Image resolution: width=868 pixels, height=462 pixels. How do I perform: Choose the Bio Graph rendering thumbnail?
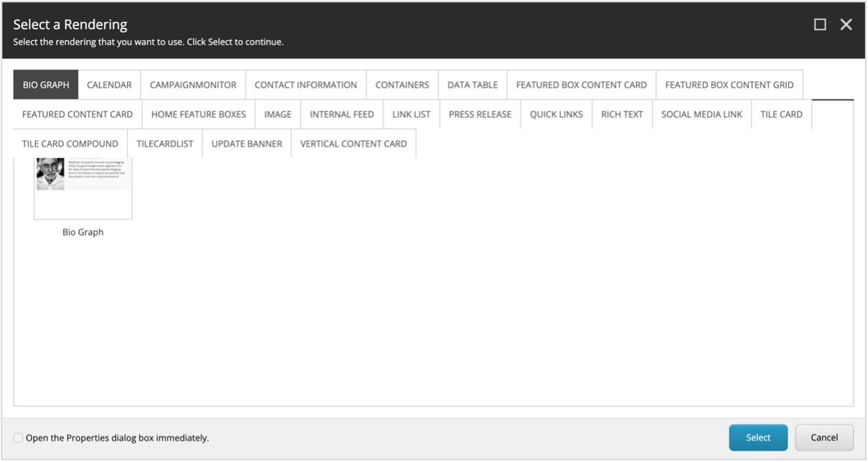[x=82, y=189]
